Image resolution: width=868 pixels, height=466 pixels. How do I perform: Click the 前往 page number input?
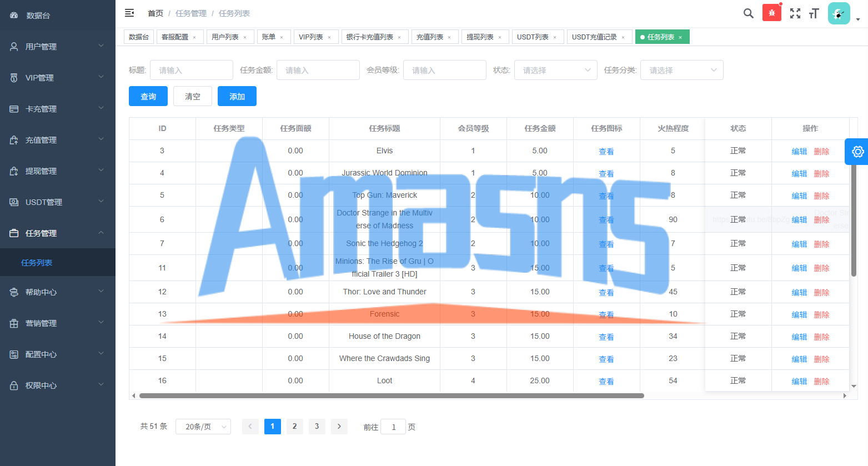[x=393, y=427]
